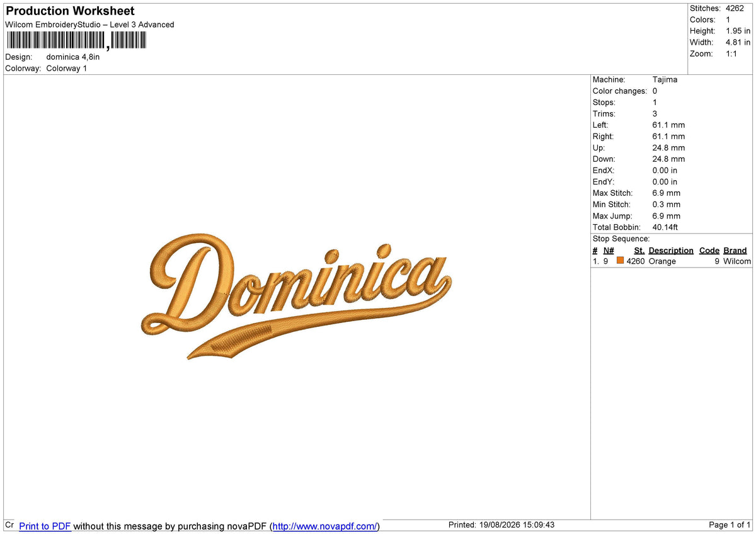Select the Max Stitch value 6.9 mm
This screenshot has width=756, height=534.
tap(667, 193)
